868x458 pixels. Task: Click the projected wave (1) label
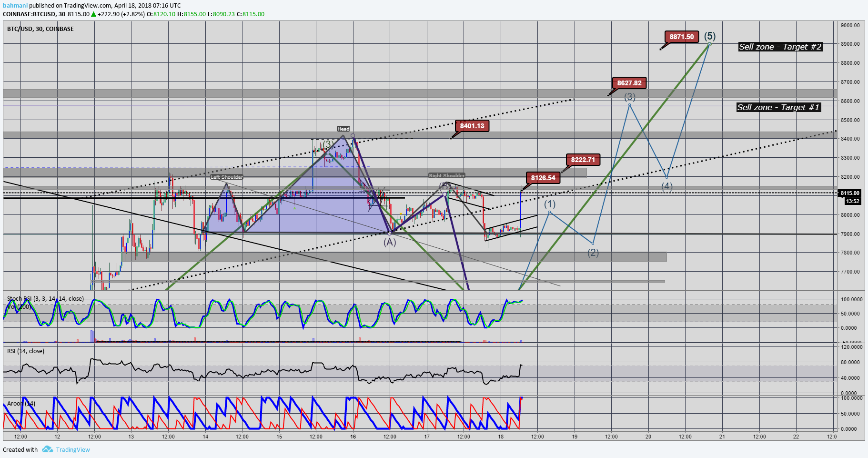550,204
